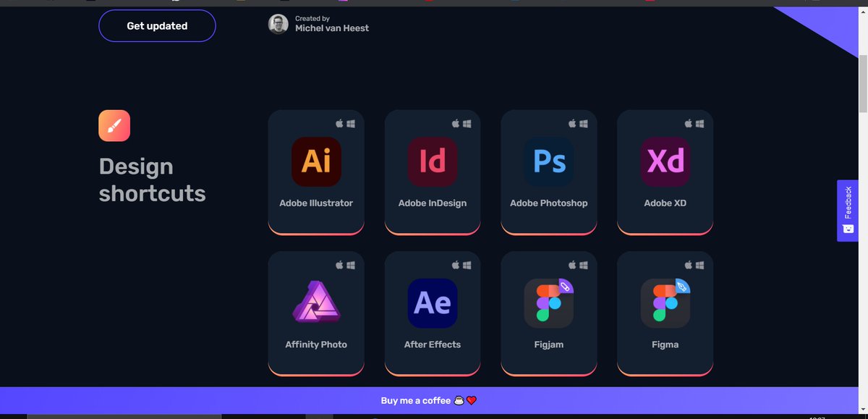Click the Apple icon on Adobe XD card
The image size is (868, 419).
[689, 124]
